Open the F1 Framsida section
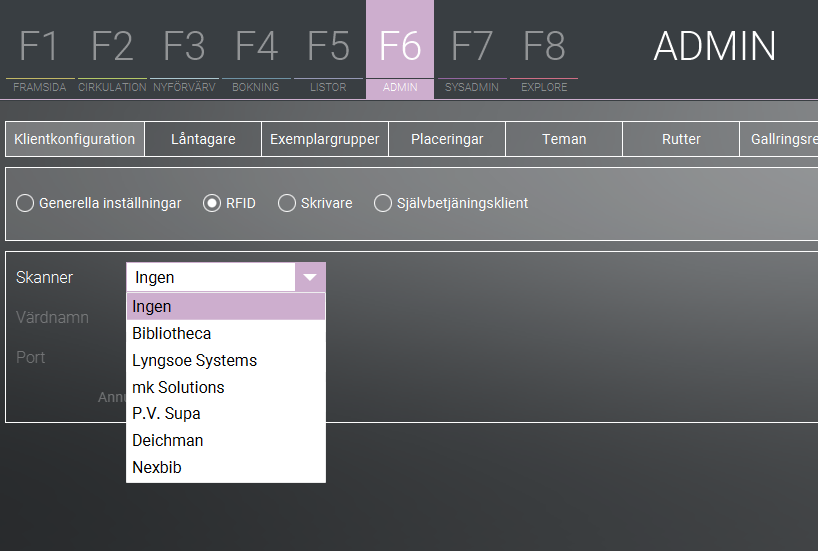818x551 pixels. pos(40,50)
